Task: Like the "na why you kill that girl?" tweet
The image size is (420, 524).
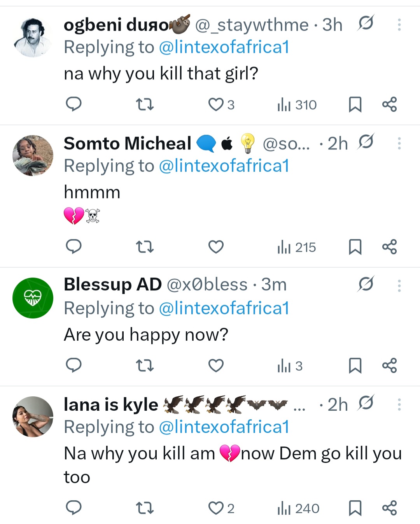Action: pyautogui.click(x=216, y=104)
